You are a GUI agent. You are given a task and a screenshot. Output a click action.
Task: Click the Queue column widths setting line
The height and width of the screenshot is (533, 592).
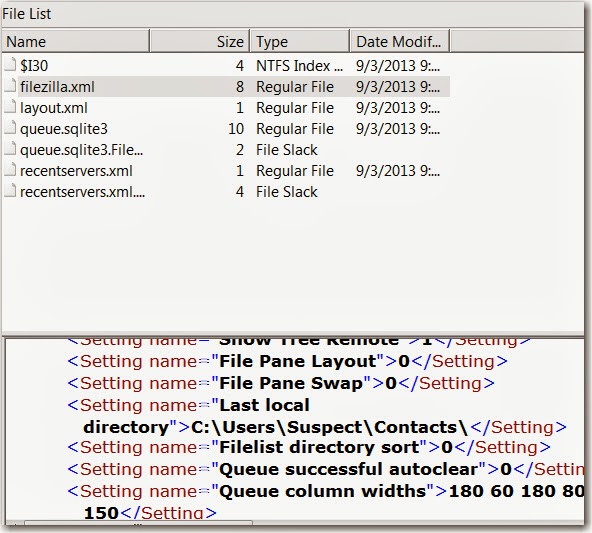coord(326,502)
